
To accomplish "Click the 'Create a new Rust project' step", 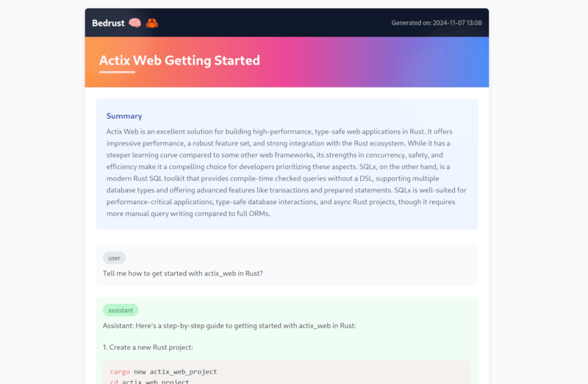I will pos(148,347).
